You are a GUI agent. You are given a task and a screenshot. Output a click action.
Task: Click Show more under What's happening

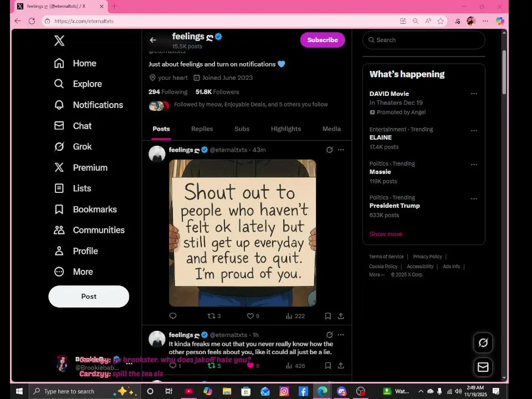(x=386, y=234)
